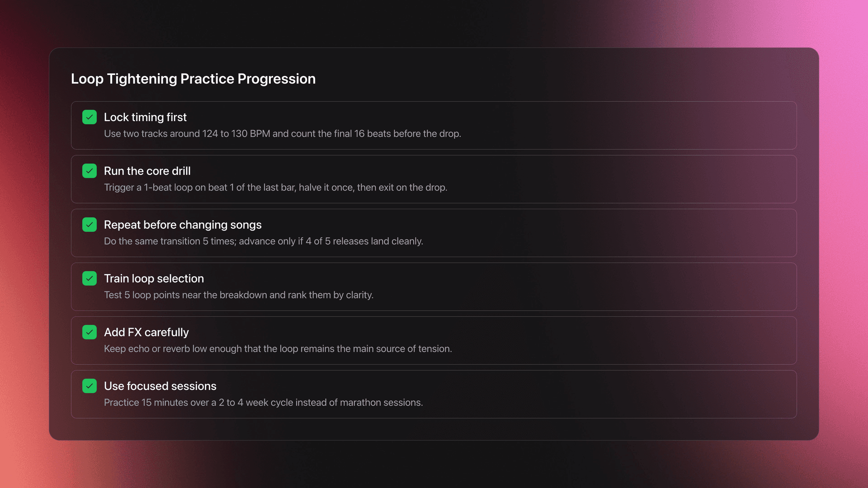Select the 'Run the core drill' title

click(x=147, y=171)
